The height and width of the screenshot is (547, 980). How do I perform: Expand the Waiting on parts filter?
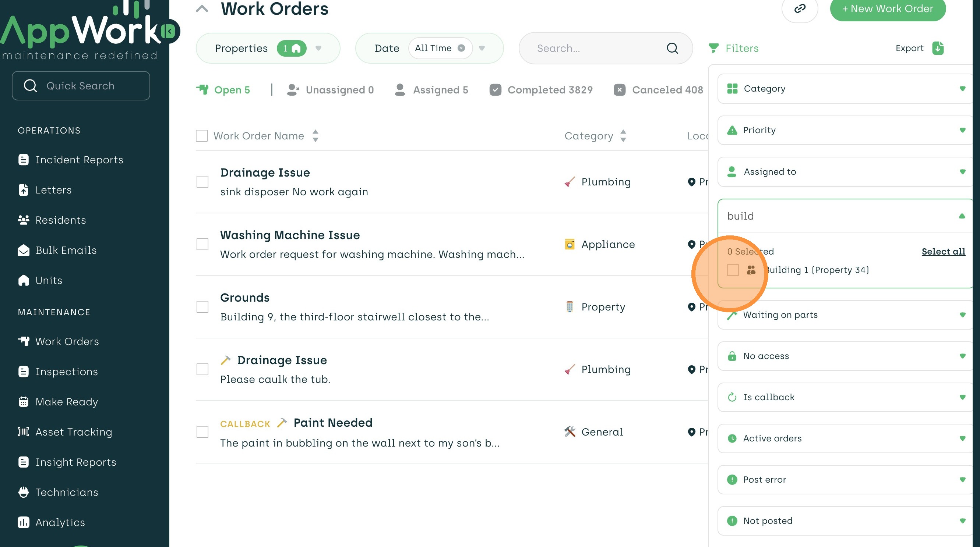962,315
